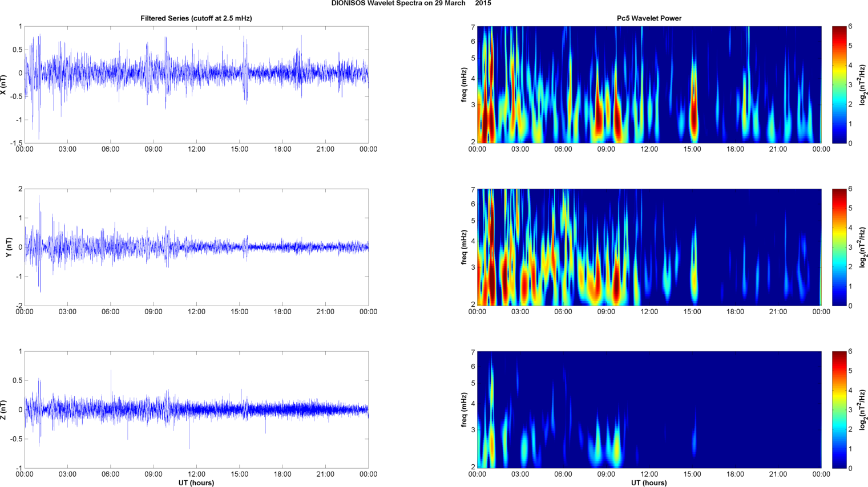
Task: Click the Z (nT) axis label
Action: pos(4,409)
